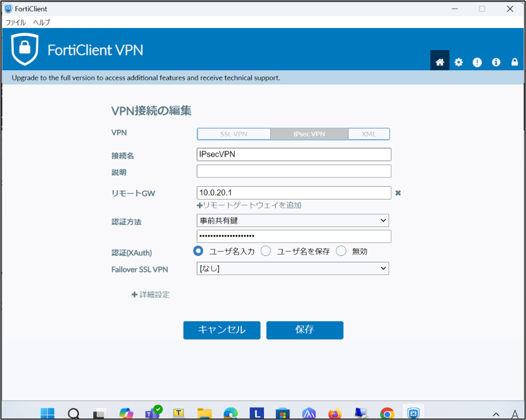Open the blue L app in taskbar
Screen dimensions: 526x420
[x=257, y=413]
